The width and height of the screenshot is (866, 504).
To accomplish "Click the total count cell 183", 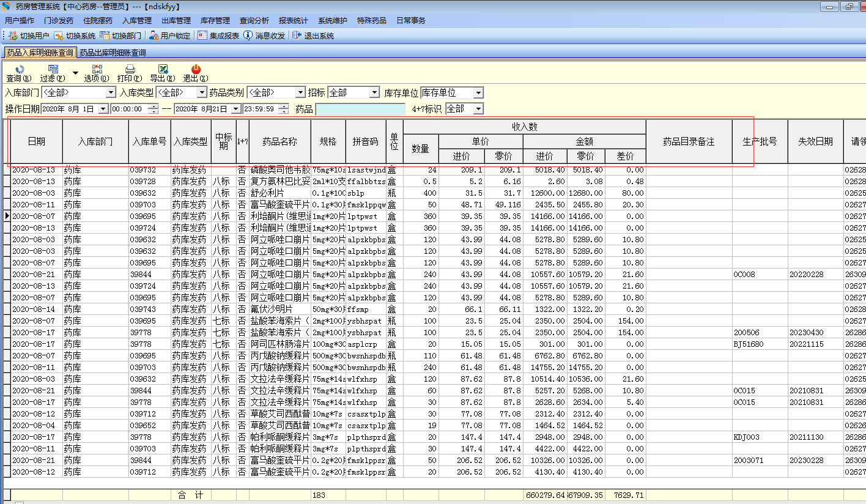I will pos(328,495).
